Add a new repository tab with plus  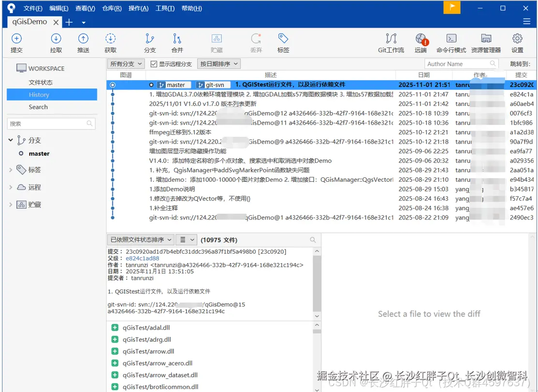pos(69,22)
